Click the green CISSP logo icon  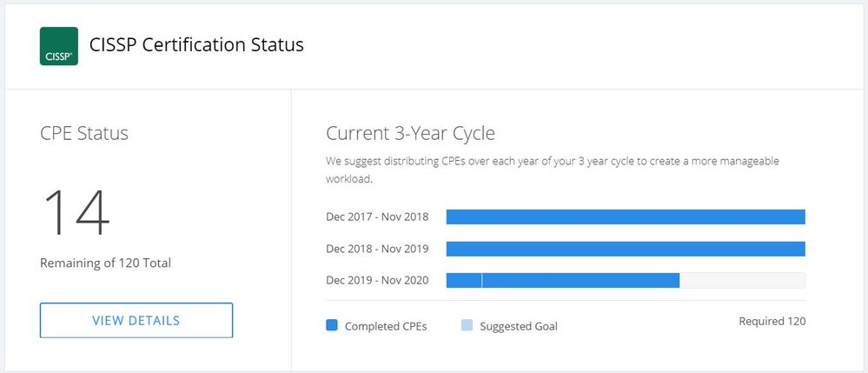(59, 46)
